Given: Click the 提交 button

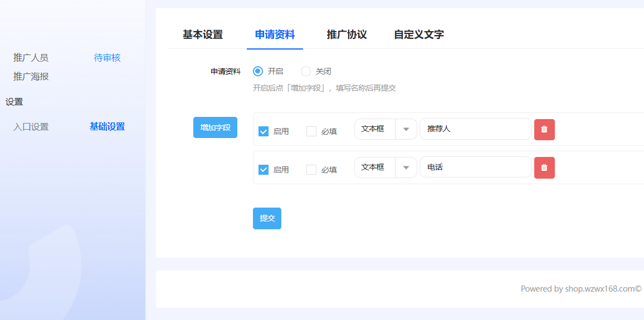Looking at the screenshot, I should [x=267, y=218].
